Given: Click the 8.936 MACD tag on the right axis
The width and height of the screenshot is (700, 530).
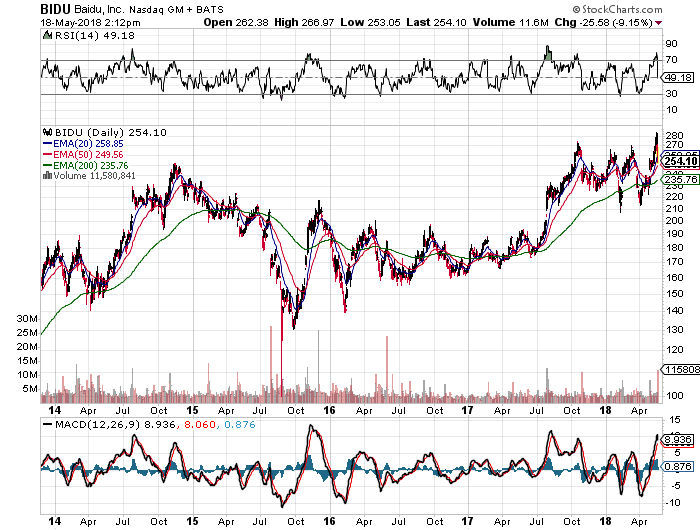Looking at the screenshot, I should [679, 440].
